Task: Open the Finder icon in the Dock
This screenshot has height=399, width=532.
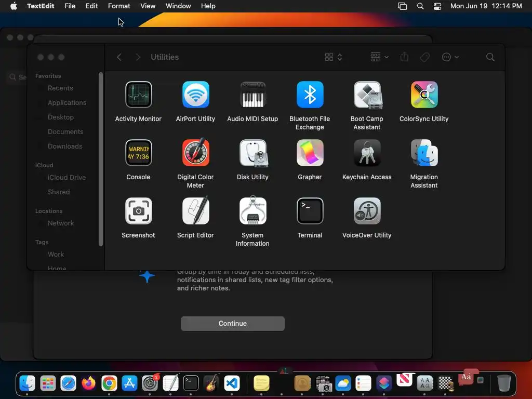Action: pyautogui.click(x=27, y=383)
